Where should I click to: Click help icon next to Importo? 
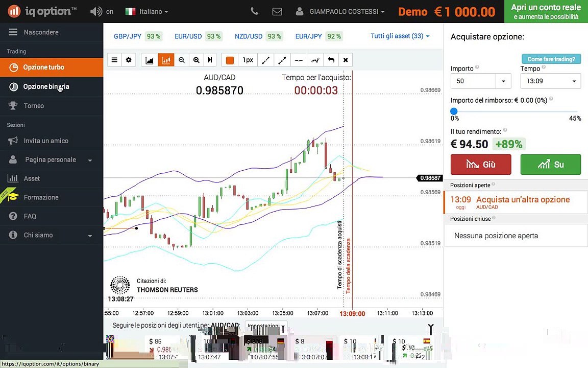pos(477,67)
